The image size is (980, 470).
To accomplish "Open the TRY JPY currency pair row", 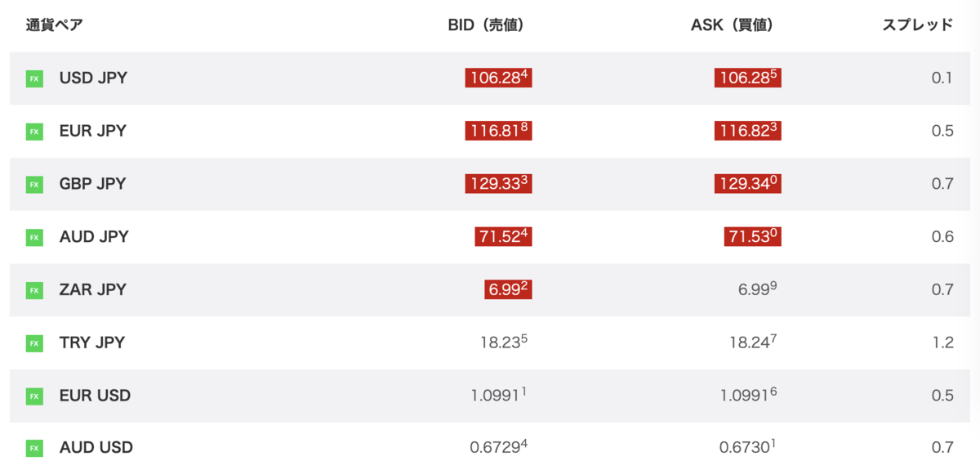I will click(x=490, y=343).
